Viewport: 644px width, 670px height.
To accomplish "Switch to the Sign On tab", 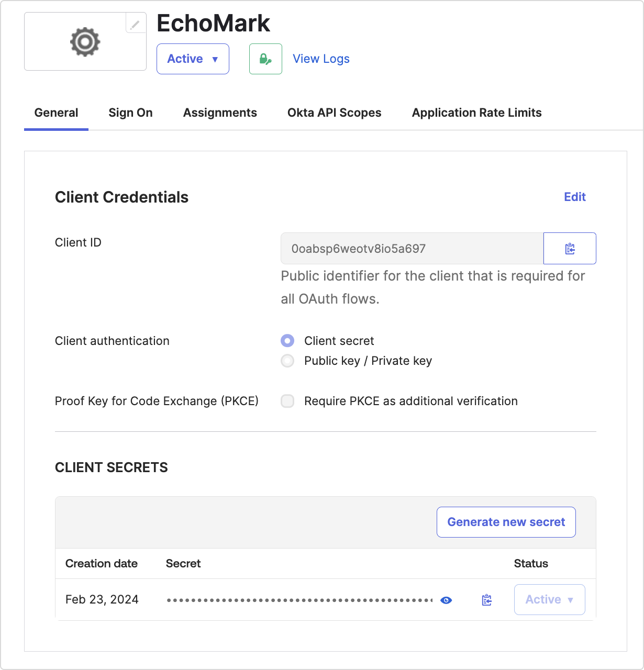I will 130,113.
